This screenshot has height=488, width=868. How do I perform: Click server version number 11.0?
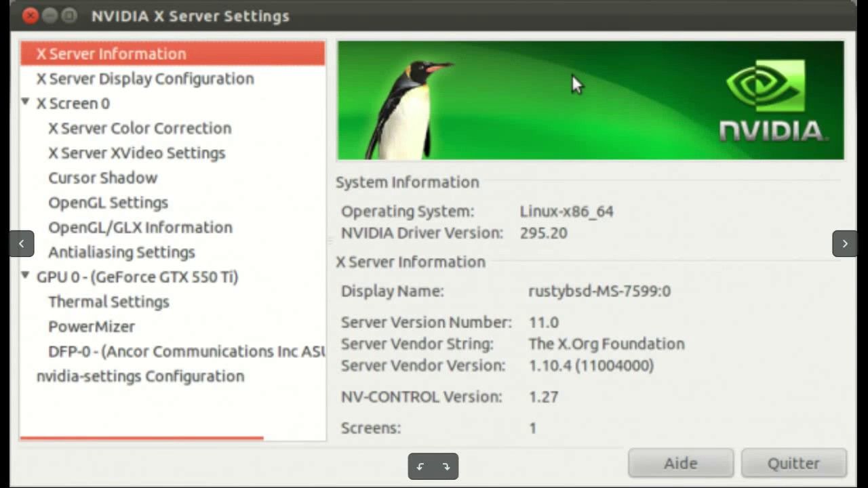(x=544, y=323)
